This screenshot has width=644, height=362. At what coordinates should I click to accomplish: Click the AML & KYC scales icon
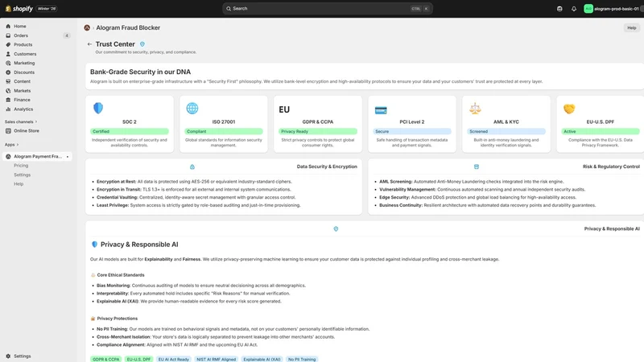click(475, 109)
